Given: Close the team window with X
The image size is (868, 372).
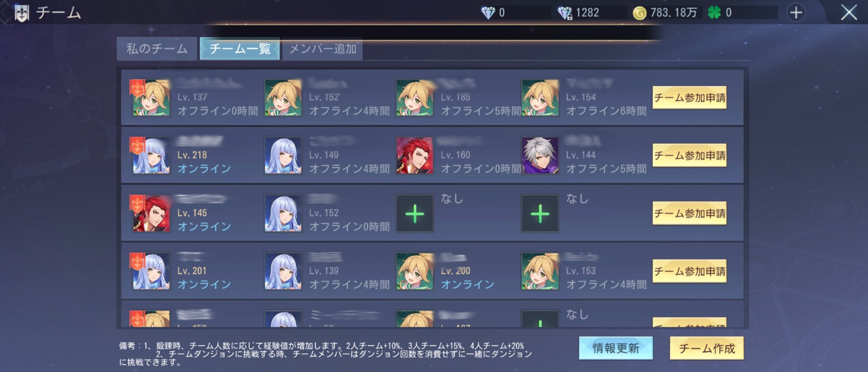Looking at the screenshot, I should [849, 13].
